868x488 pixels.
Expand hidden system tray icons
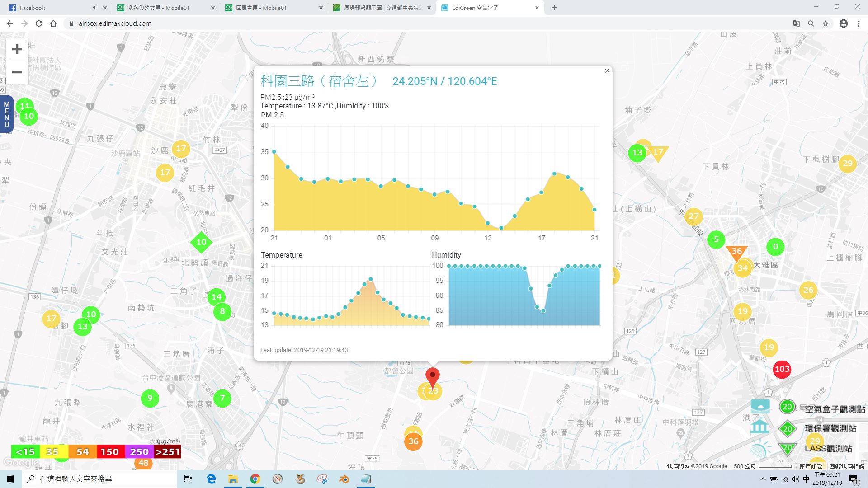[763, 479]
